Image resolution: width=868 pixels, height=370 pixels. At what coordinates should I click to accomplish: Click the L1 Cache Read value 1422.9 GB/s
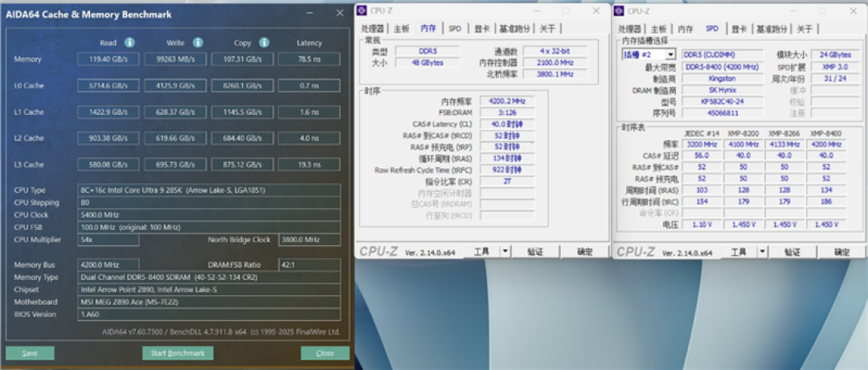coord(108,112)
